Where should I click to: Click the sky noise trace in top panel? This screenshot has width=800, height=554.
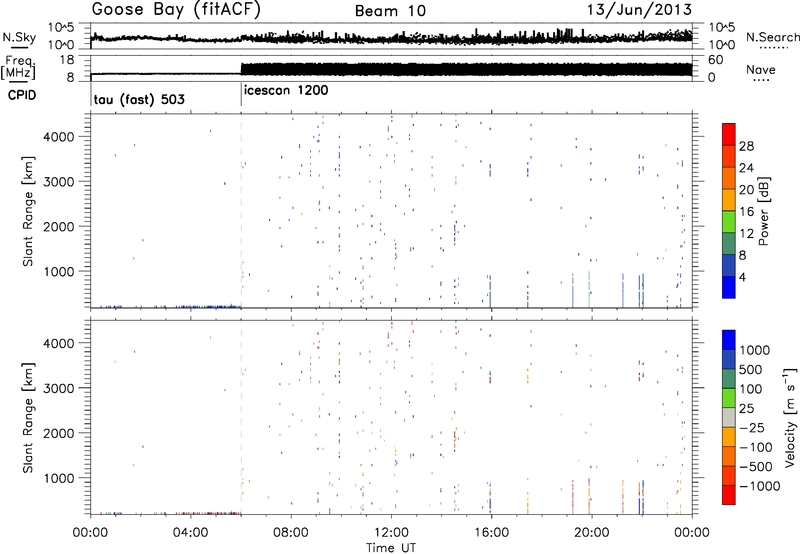tap(391, 37)
